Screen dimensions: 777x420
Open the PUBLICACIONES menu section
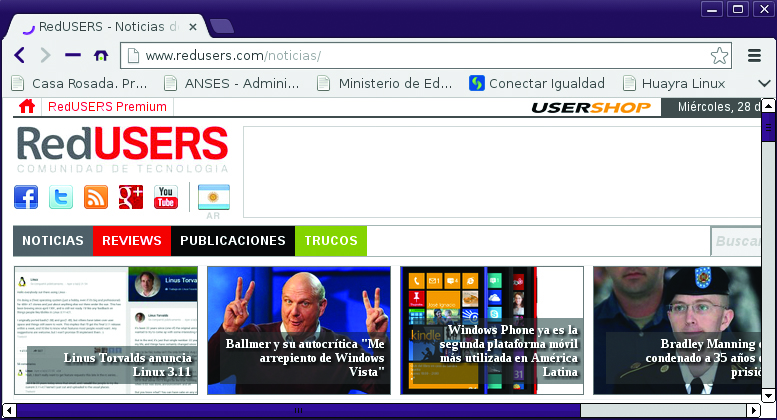click(233, 241)
